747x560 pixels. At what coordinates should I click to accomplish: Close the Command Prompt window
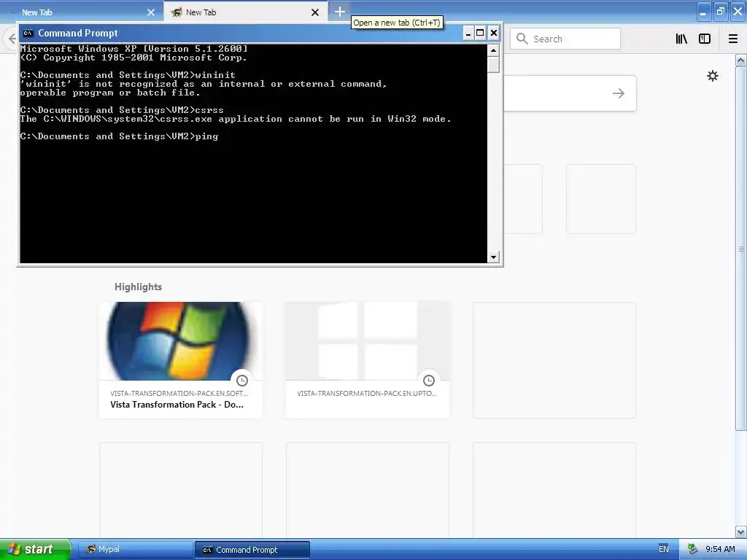494,34
